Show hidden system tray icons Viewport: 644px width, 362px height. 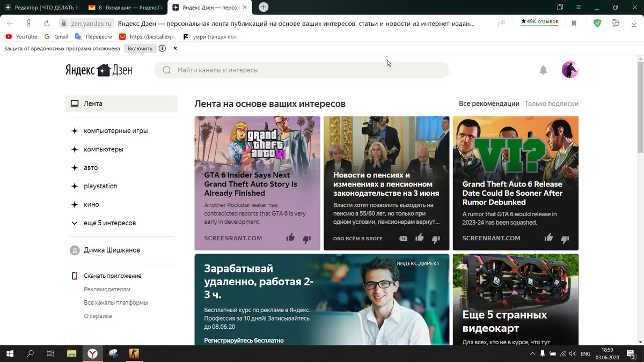[x=532, y=353]
